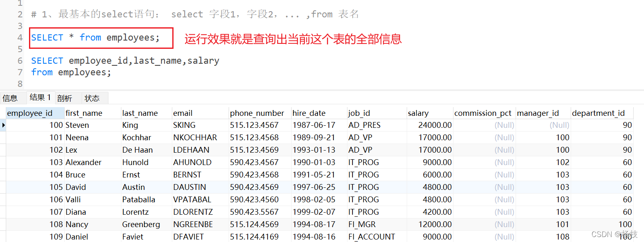Image resolution: width=644 pixels, height=242 pixels.
Task: Click the salary column header
Action: [x=430, y=113]
